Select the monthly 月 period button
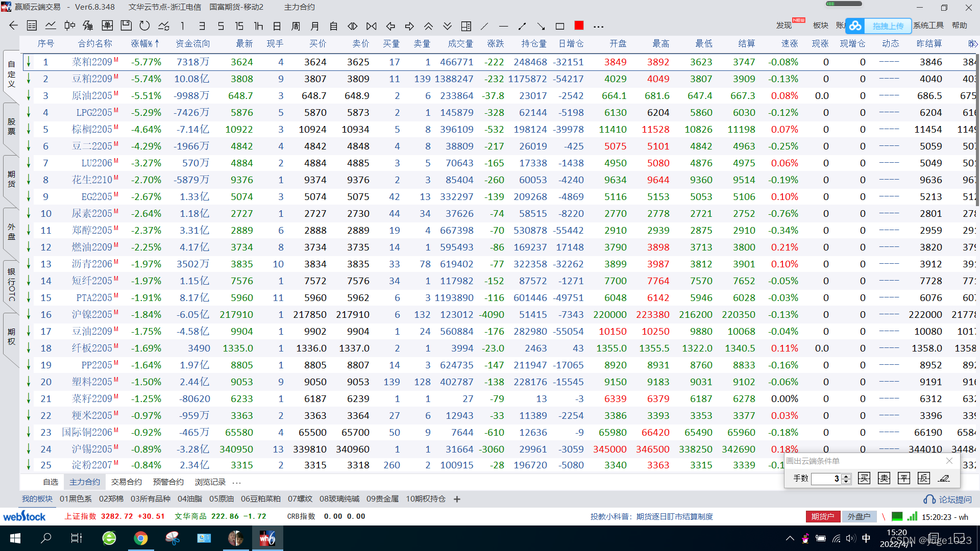 (315, 26)
